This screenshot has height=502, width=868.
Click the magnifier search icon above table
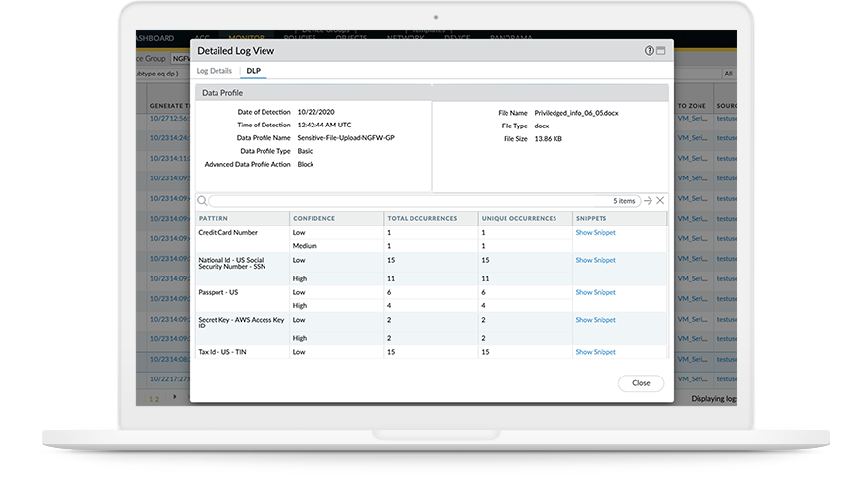202,200
